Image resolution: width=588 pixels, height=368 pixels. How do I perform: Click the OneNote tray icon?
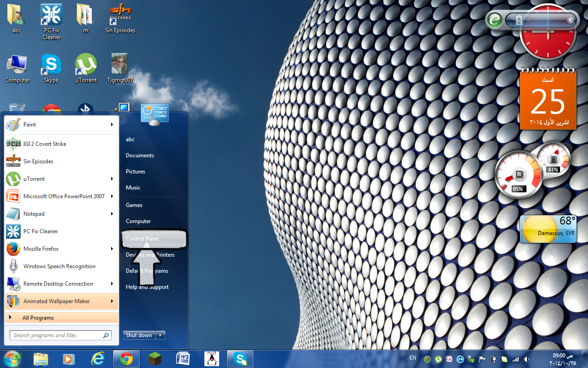coord(450,359)
